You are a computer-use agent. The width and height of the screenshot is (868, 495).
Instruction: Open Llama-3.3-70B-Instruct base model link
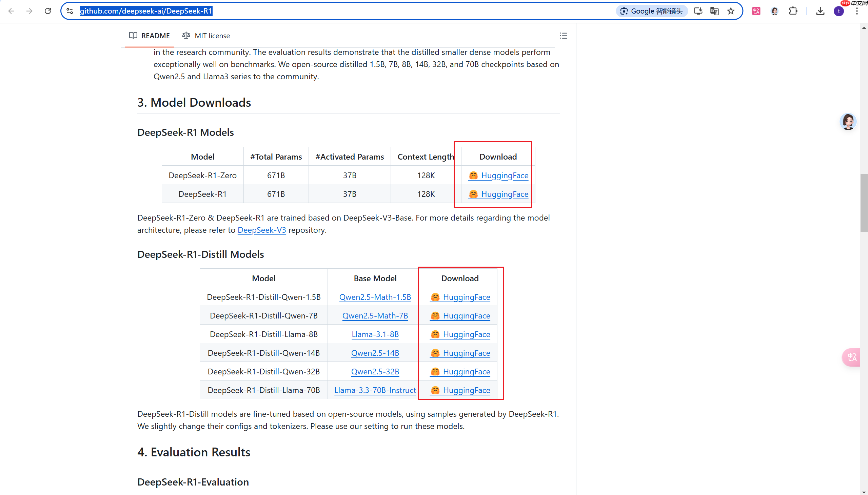coord(375,390)
